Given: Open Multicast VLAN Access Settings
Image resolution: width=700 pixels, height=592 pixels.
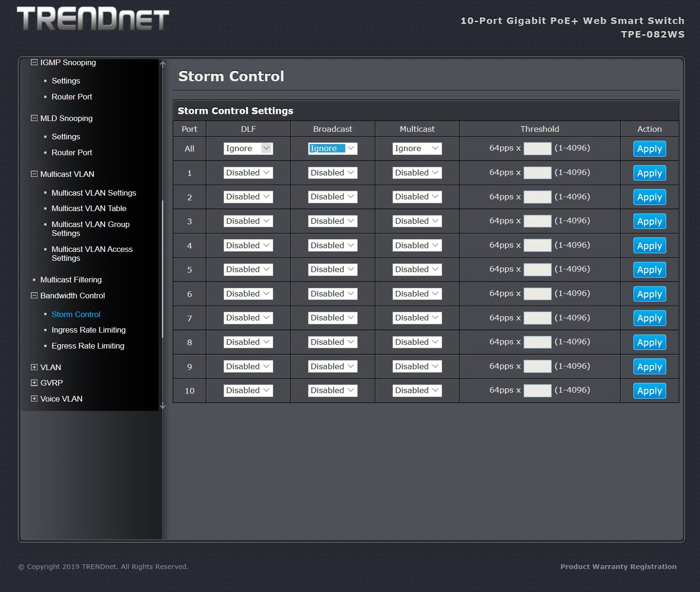Looking at the screenshot, I should click(92, 253).
